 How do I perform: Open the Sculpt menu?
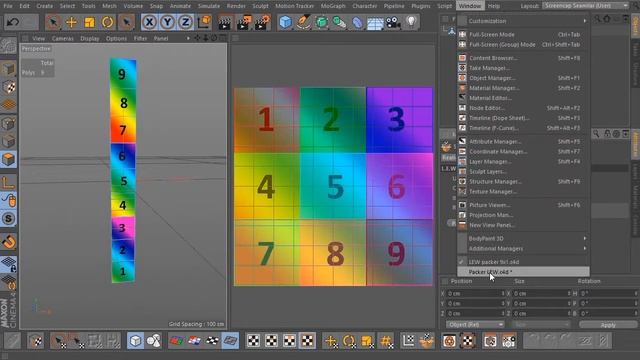click(x=260, y=6)
